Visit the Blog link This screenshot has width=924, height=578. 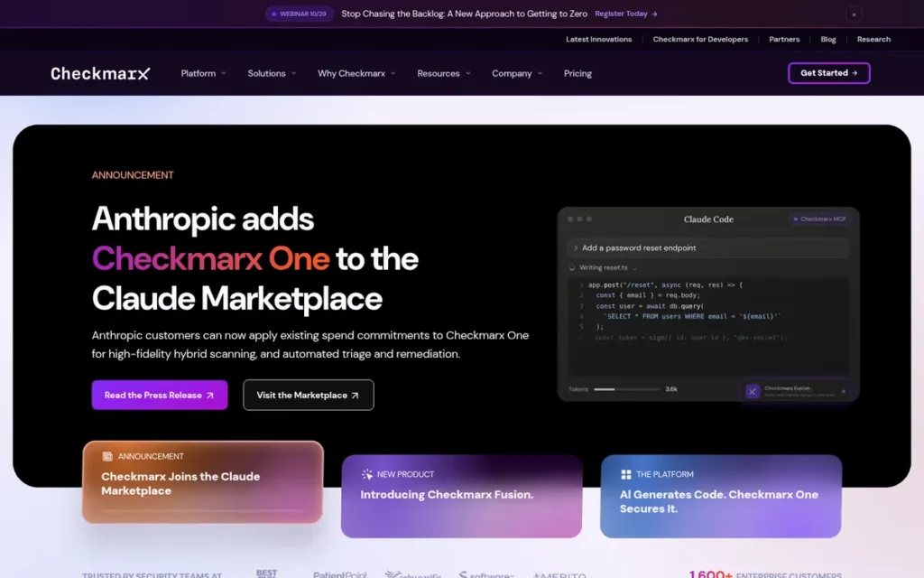coord(828,40)
